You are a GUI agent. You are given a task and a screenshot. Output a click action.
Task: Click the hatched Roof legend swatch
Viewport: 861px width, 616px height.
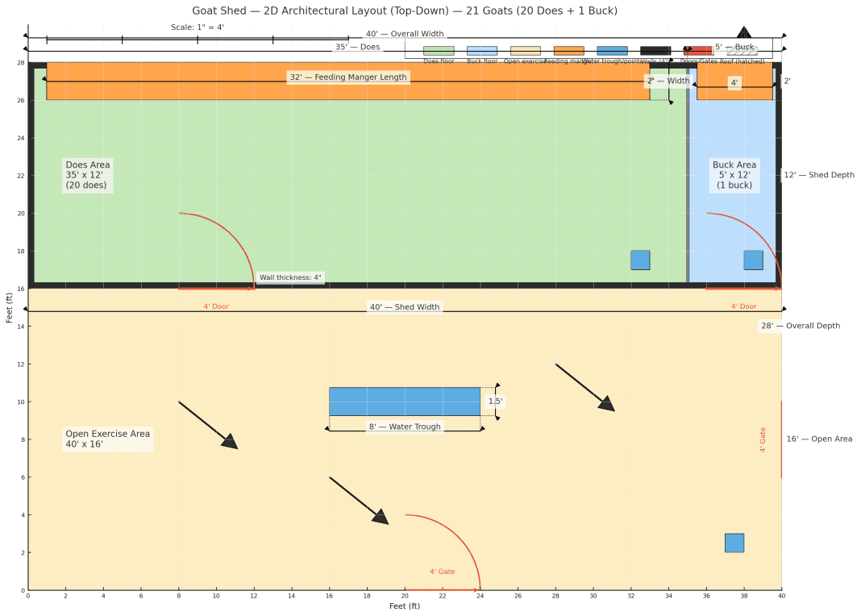(x=742, y=51)
